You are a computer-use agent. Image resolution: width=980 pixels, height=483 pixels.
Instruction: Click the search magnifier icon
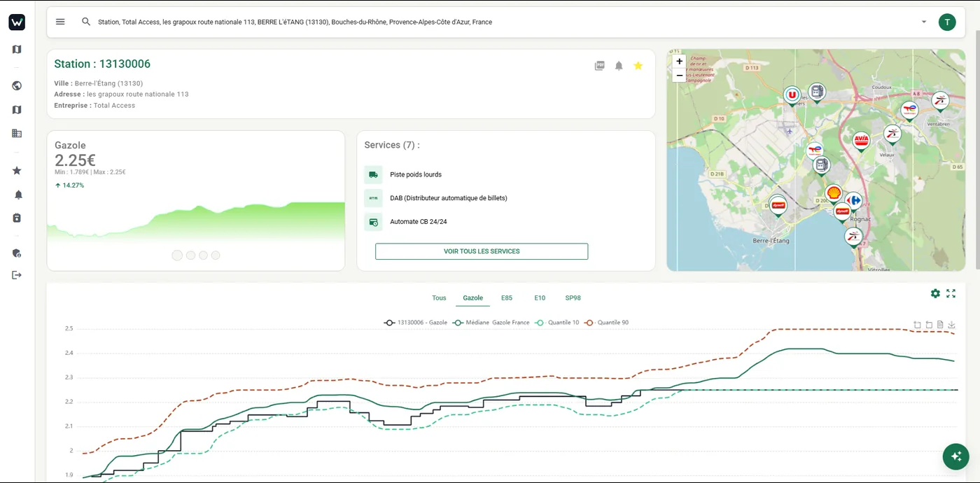point(86,22)
